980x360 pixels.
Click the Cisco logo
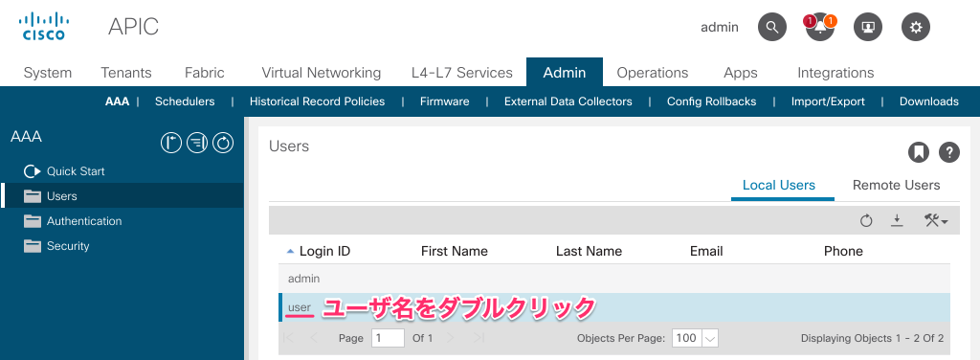pyautogui.click(x=44, y=26)
